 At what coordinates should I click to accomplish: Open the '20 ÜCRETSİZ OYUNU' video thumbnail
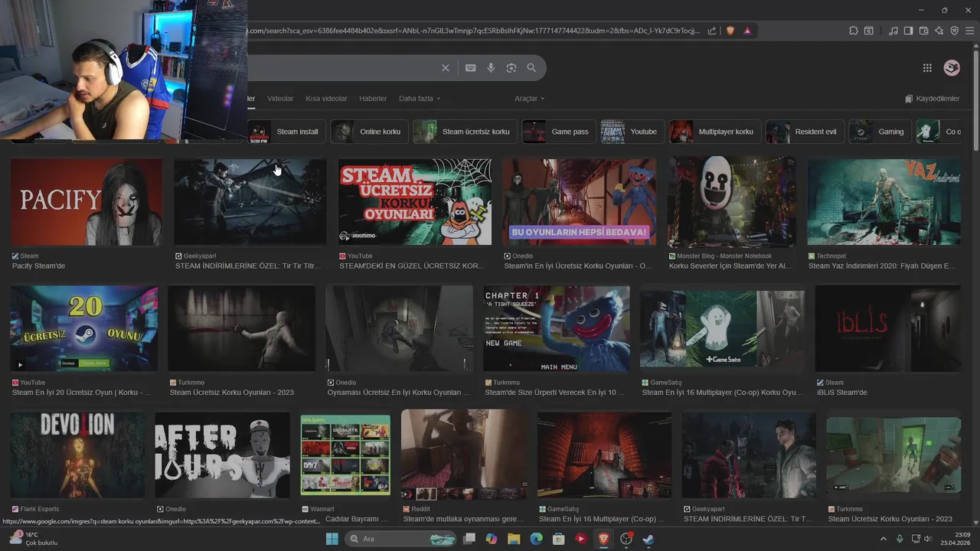point(84,329)
